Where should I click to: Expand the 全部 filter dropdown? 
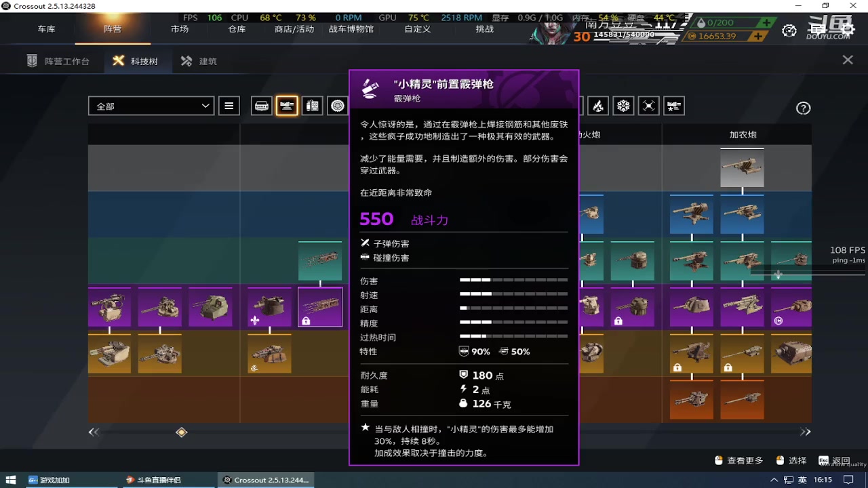[151, 106]
